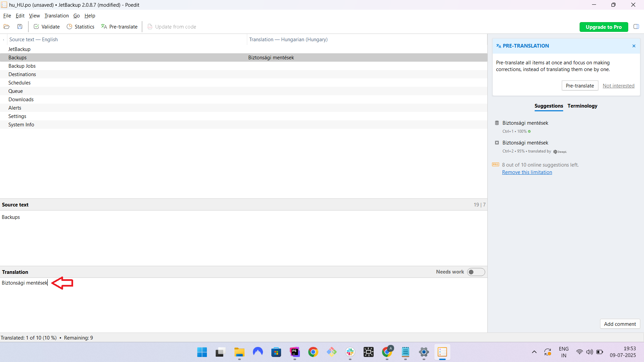This screenshot has width=644, height=362.
Task: Select the Downloads row
Action: [x=244, y=100]
